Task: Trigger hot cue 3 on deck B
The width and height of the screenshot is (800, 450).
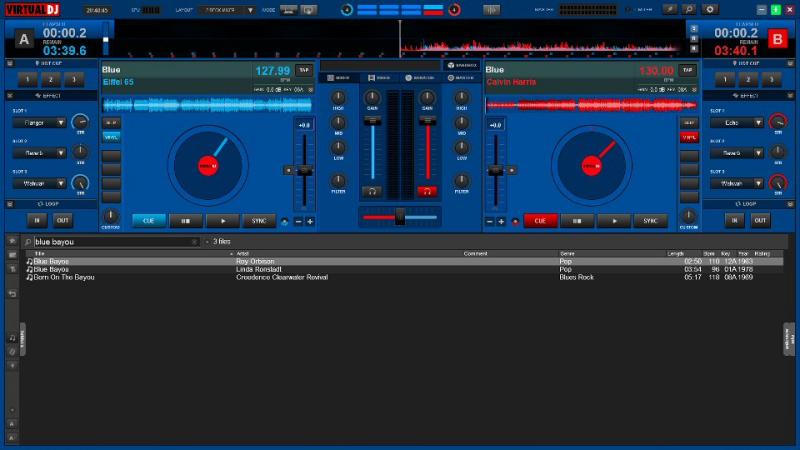Action: pyautogui.click(x=771, y=80)
